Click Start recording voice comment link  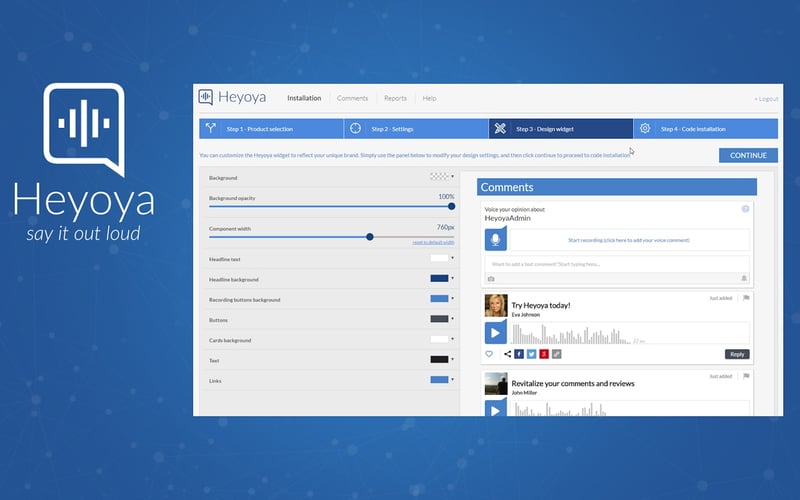pos(629,240)
